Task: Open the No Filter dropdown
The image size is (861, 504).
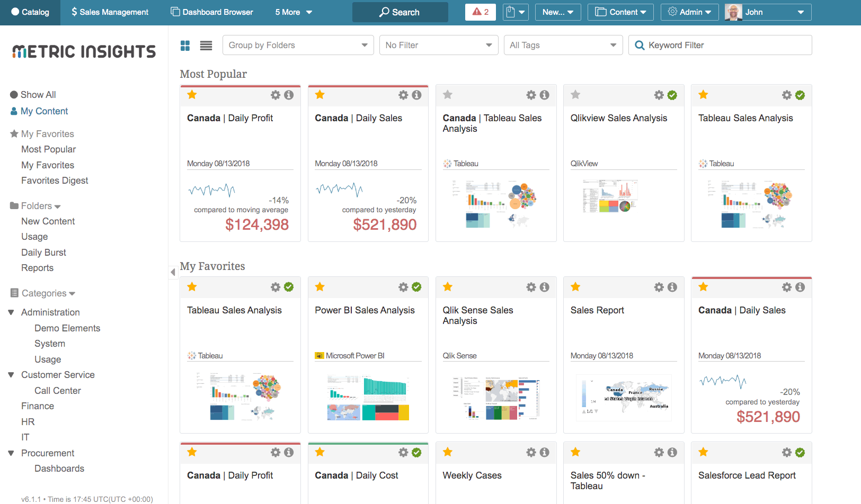Action: tap(439, 45)
